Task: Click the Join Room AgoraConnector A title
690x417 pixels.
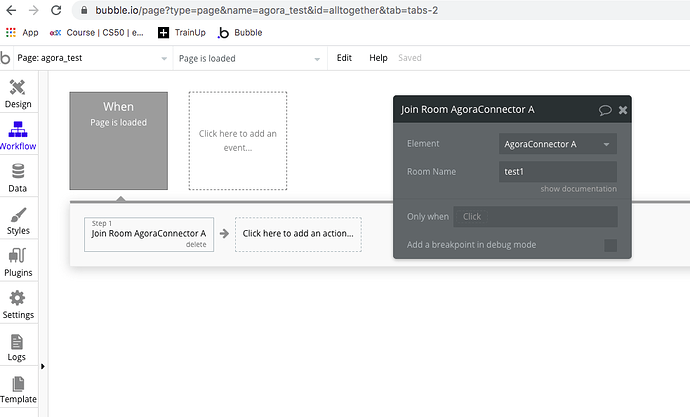Action: [x=467, y=110]
